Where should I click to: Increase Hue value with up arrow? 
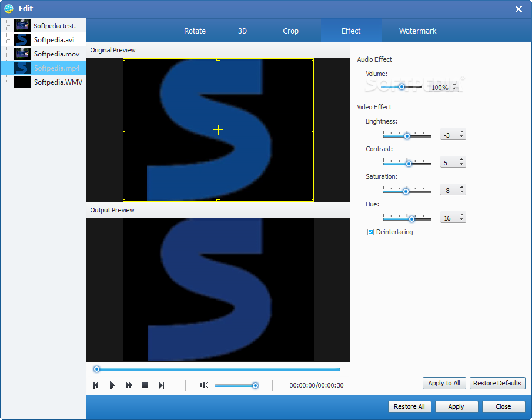pos(462,215)
